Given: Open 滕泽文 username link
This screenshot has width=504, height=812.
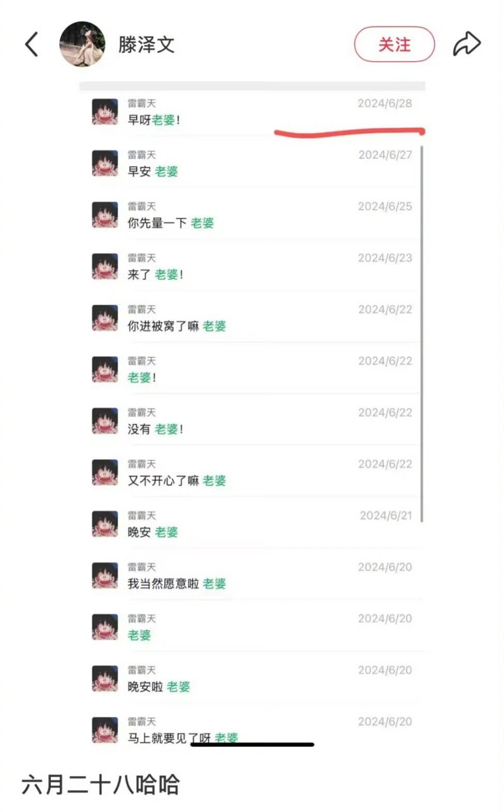Looking at the screenshot, I should [146, 45].
